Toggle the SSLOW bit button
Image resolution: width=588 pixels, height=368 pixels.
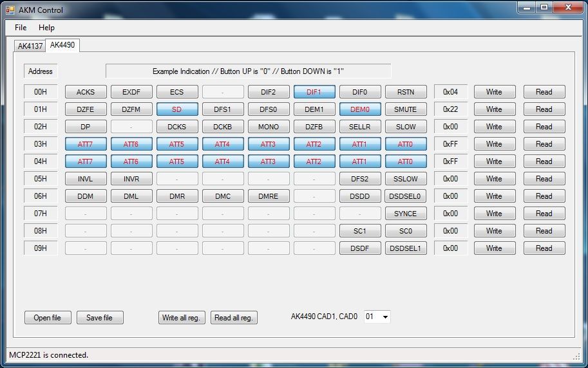tap(406, 179)
